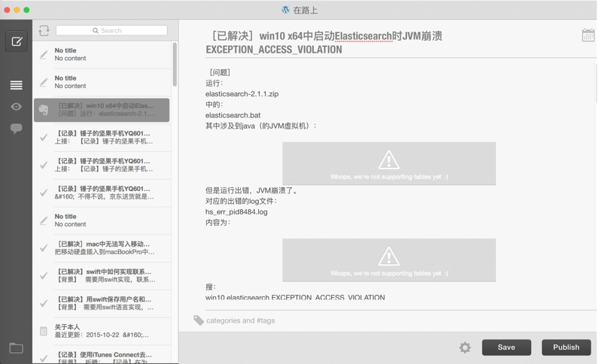Toggle the preview eye icon
Screen dimensions: 602x364
click(16, 107)
